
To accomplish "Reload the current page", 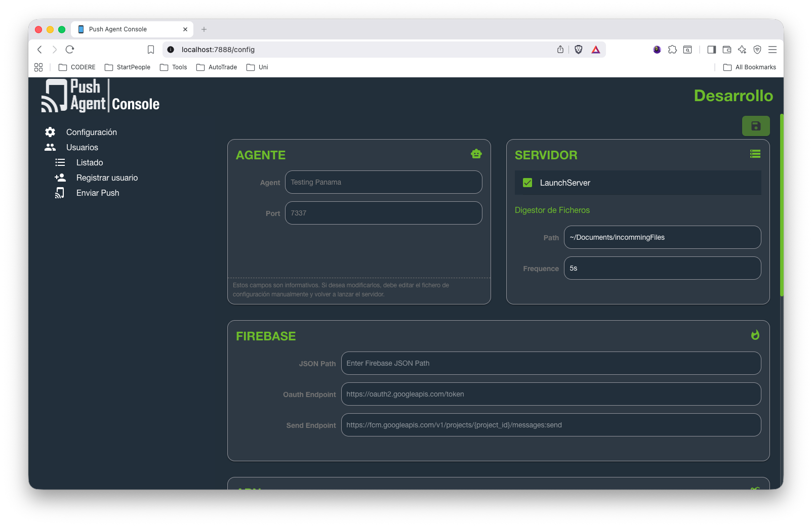I will 69,50.
